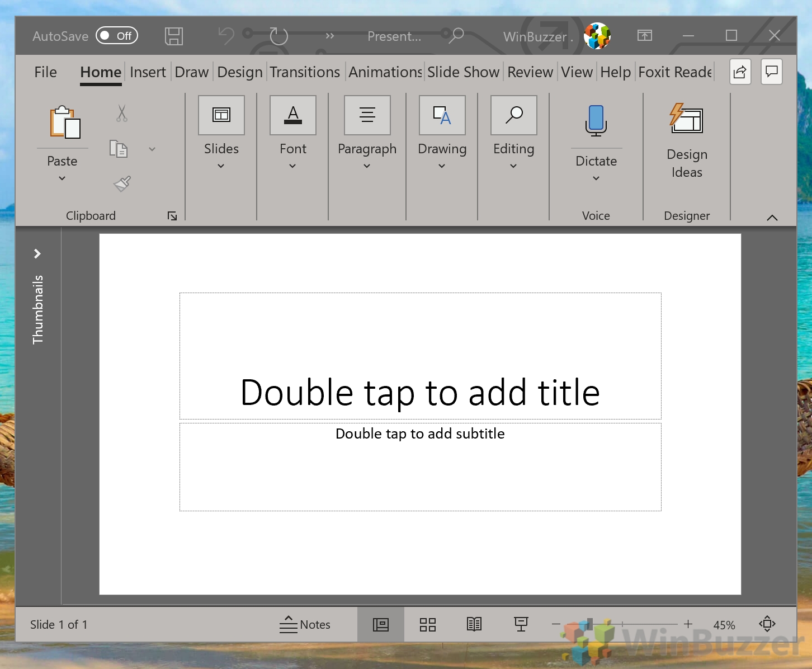Toggle the Notes pane button
This screenshot has height=669, width=812.
305,624
